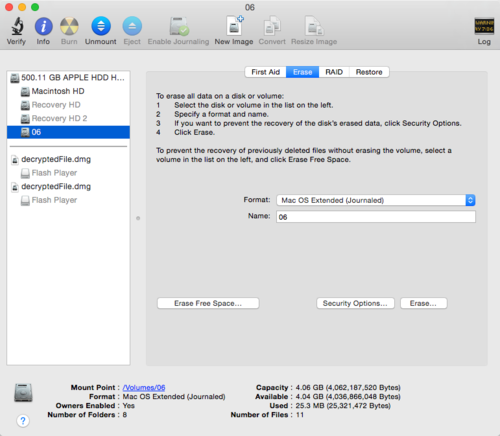
Task: Click the Name input field
Action: pyautogui.click(x=376, y=217)
